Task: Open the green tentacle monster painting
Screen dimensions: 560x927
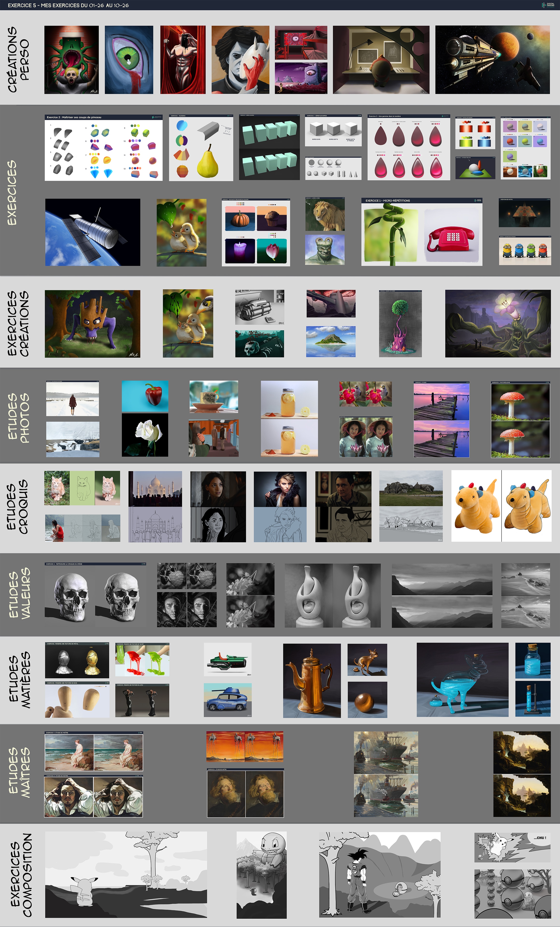Action: (71, 60)
